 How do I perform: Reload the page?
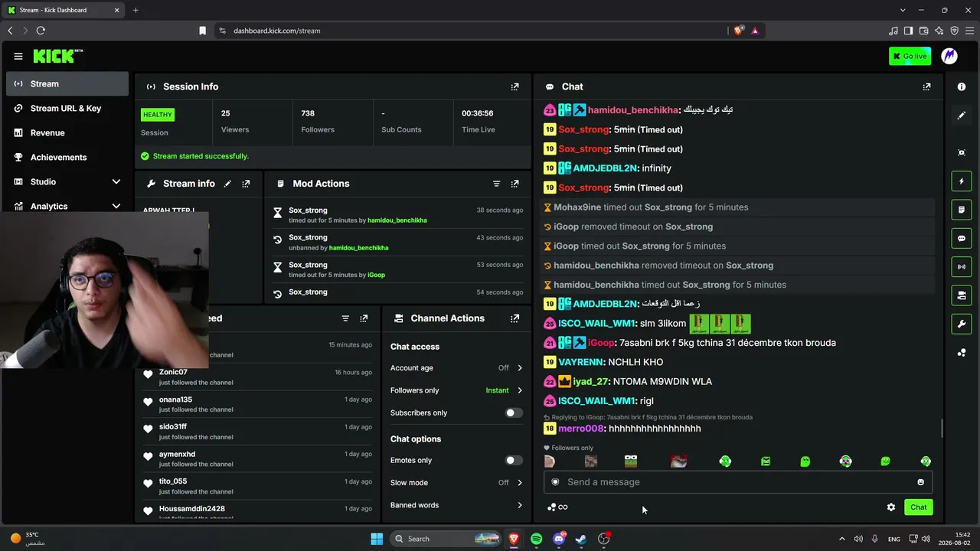tap(41, 31)
